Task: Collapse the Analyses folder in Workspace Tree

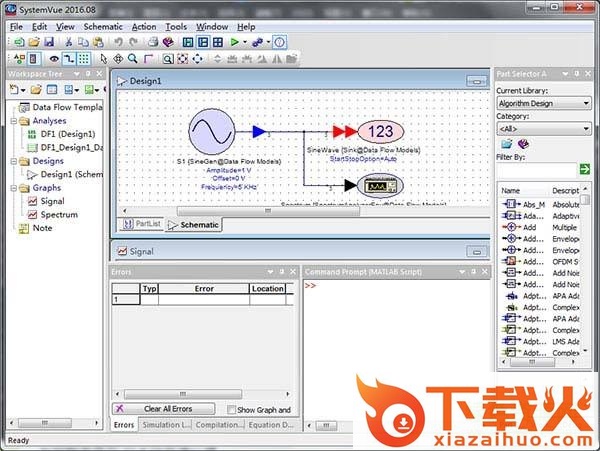Action: pyautogui.click(x=12, y=121)
